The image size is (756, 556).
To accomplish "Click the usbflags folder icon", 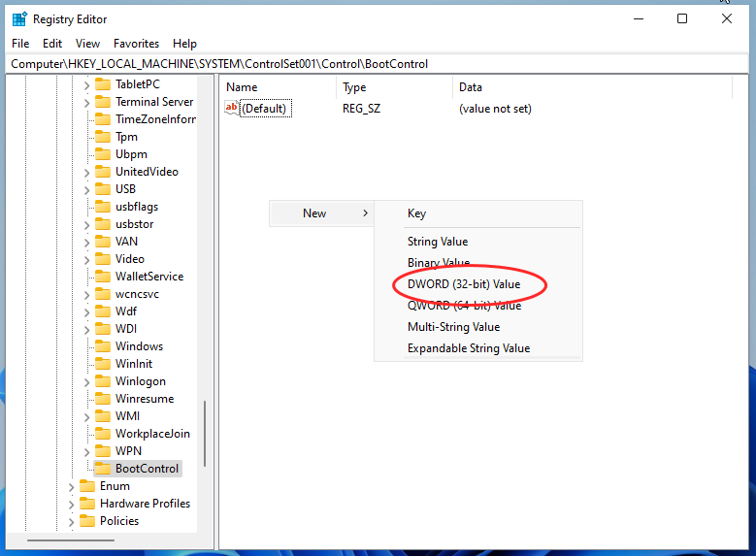I will (x=103, y=207).
